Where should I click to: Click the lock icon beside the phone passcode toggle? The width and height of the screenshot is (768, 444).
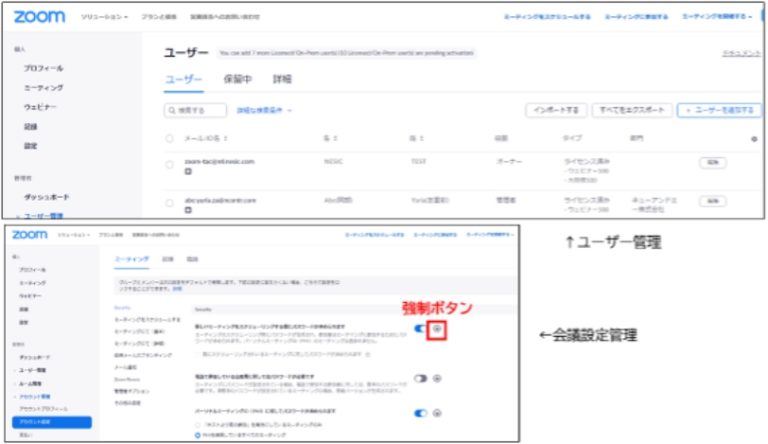437,378
